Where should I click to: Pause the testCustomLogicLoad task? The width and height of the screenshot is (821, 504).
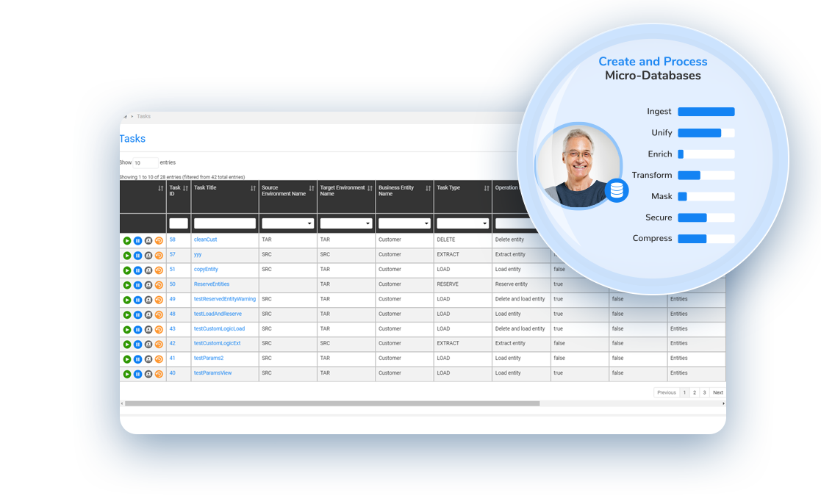pos(137,328)
